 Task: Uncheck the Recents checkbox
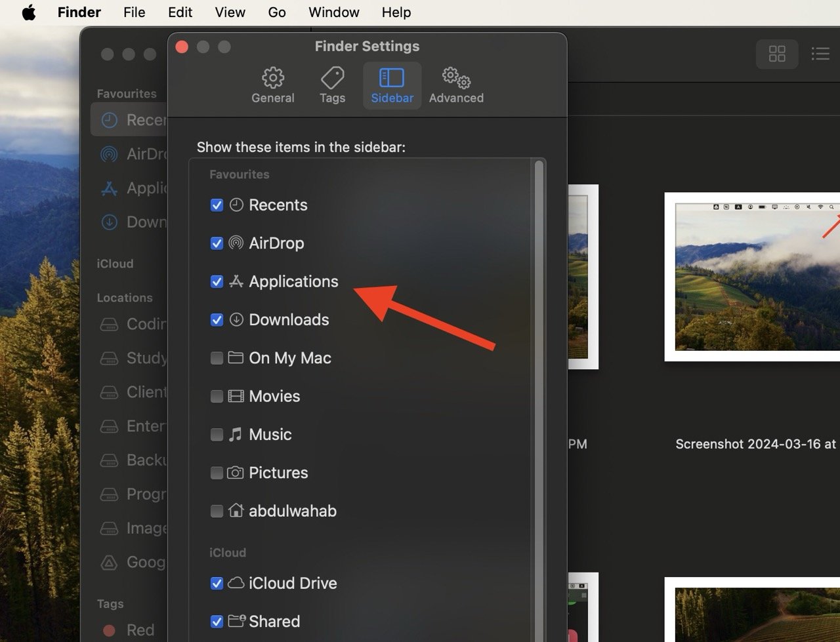click(x=217, y=205)
